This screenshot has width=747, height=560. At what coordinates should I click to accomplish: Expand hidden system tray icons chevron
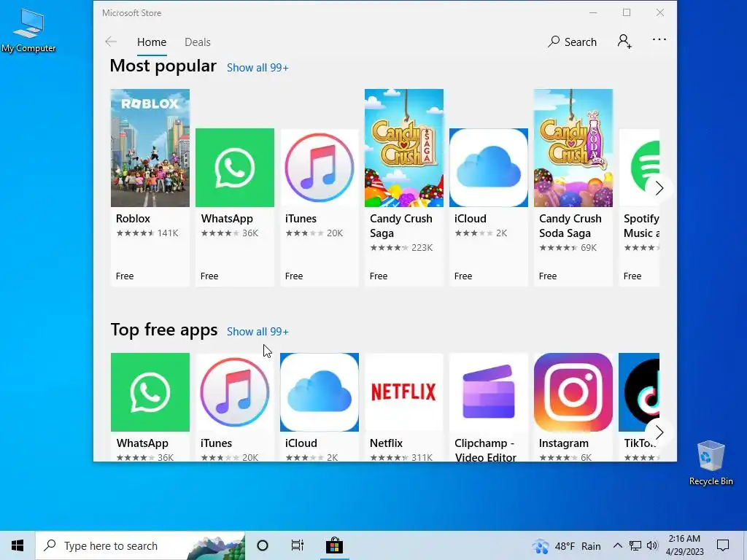[617, 545]
